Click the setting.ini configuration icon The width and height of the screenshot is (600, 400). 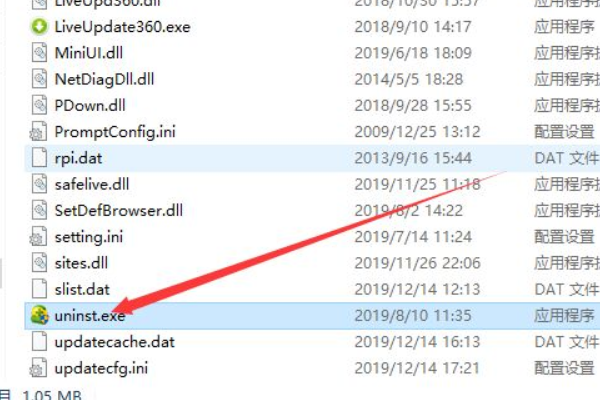(x=38, y=236)
